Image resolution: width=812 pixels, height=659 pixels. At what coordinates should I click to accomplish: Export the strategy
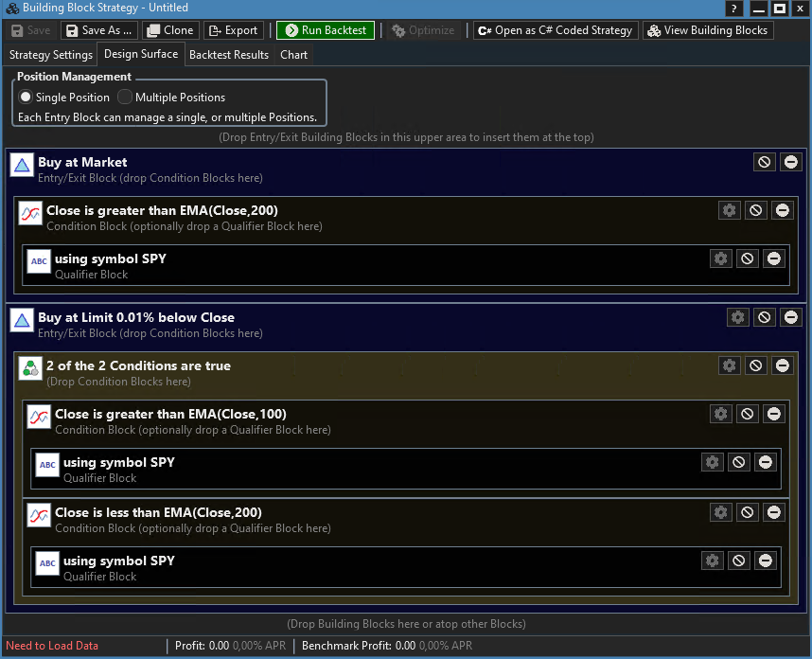point(234,30)
